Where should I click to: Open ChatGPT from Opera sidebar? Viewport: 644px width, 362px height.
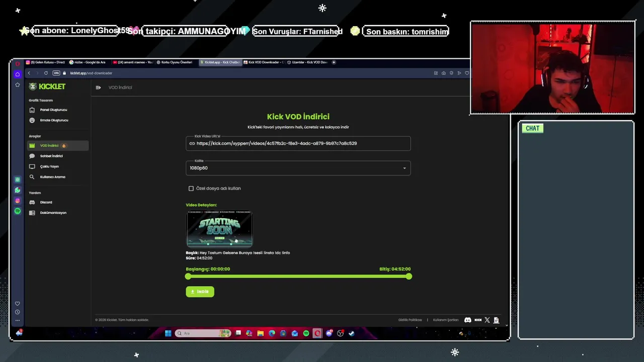coord(17,179)
